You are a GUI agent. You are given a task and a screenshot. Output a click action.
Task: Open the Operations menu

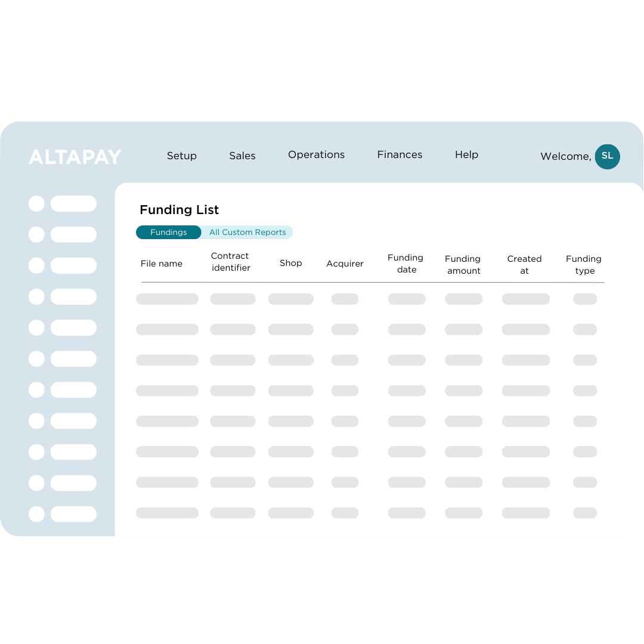coord(316,154)
